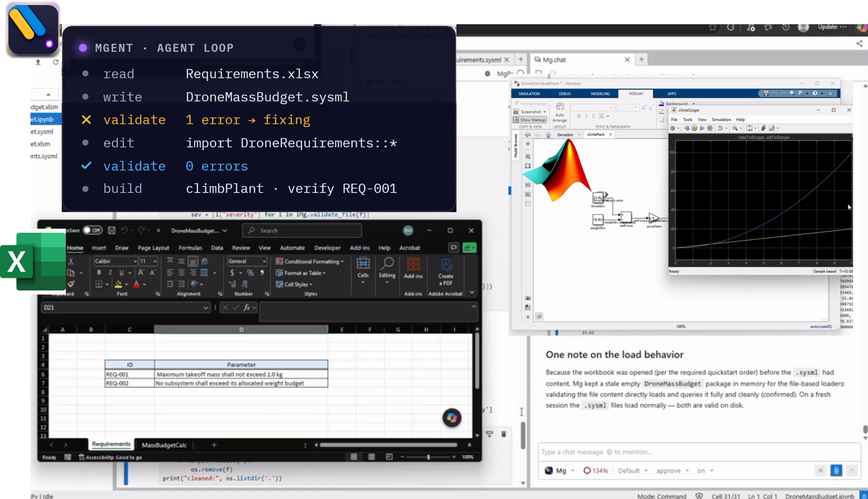Screen dimensions: 868x499
Task: Select MODELING tab in Simulink
Action: 600,94
